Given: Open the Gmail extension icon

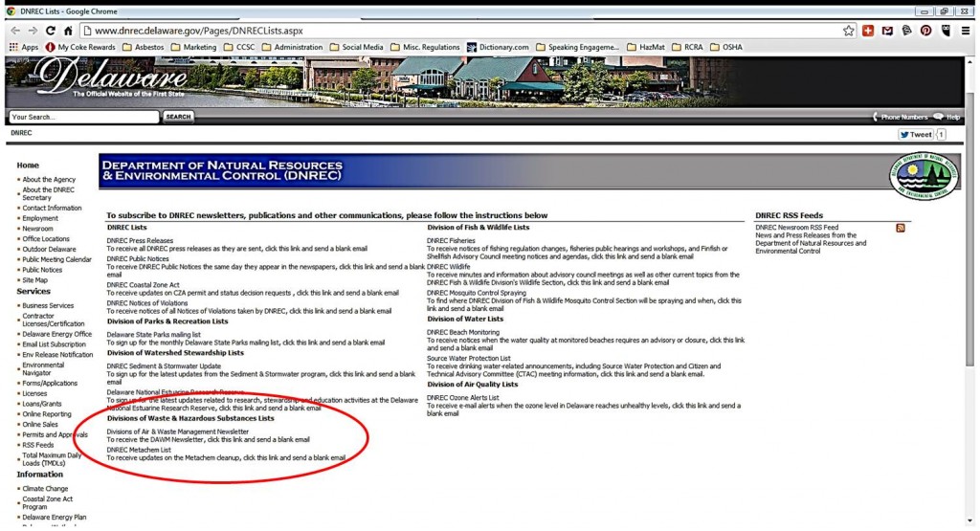Looking at the screenshot, I should coord(887,31).
